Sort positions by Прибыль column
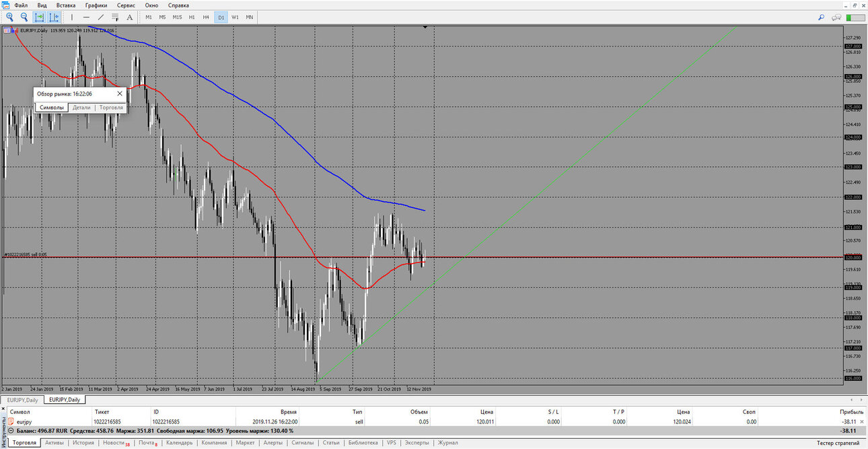The image size is (868, 449). point(853,411)
